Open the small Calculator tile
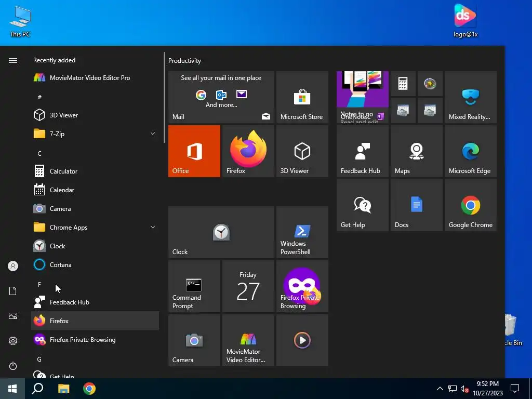 pyautogui.click(x=403, y=84)
